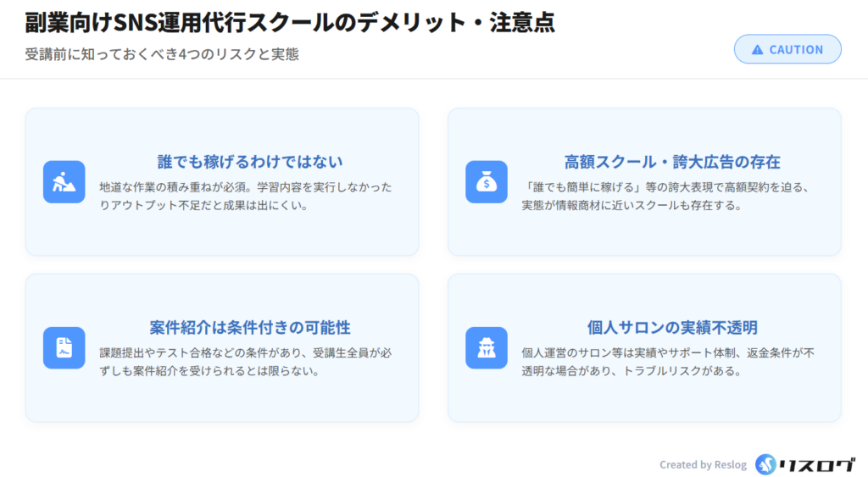This screenshot has height=477, width=868.
Task: Click the building icon beside 個人サロンの実績不透明
Action: point(487,347)
